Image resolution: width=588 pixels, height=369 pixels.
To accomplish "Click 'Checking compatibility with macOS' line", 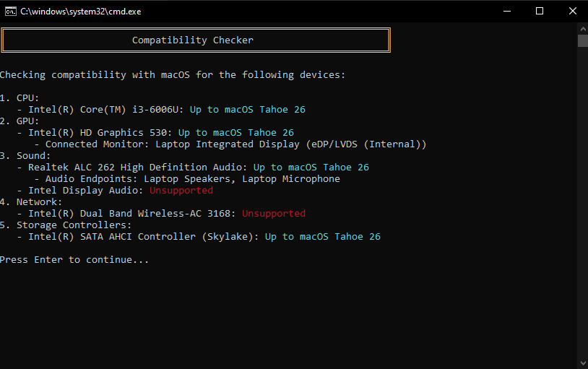I will click(x=172, y=75).
